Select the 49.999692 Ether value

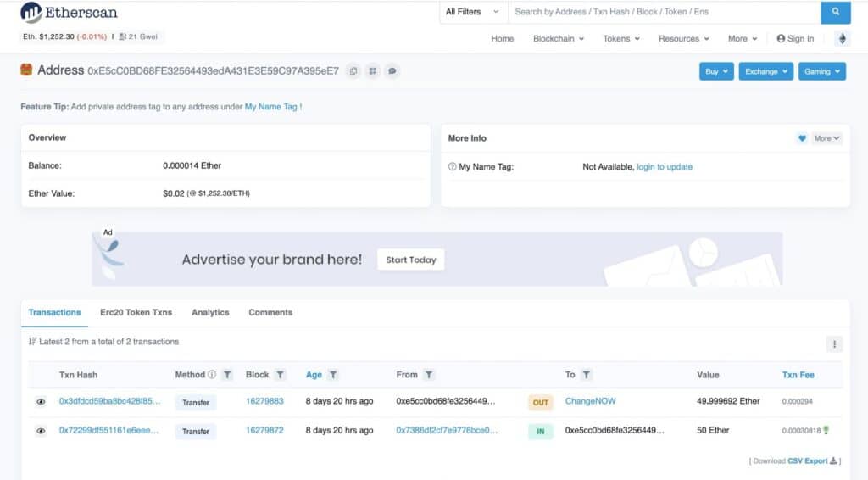click(728, 401)
